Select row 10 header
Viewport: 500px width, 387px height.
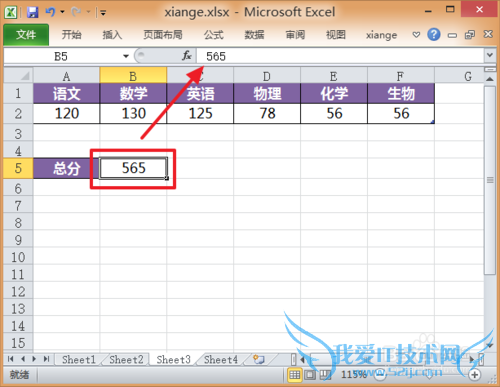click(18, 257)
